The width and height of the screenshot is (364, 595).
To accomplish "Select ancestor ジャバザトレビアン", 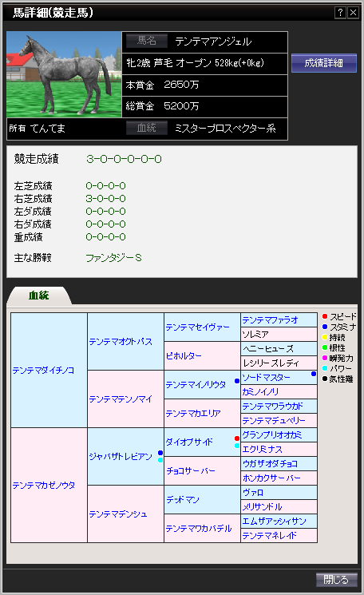I will pos(121,457).
